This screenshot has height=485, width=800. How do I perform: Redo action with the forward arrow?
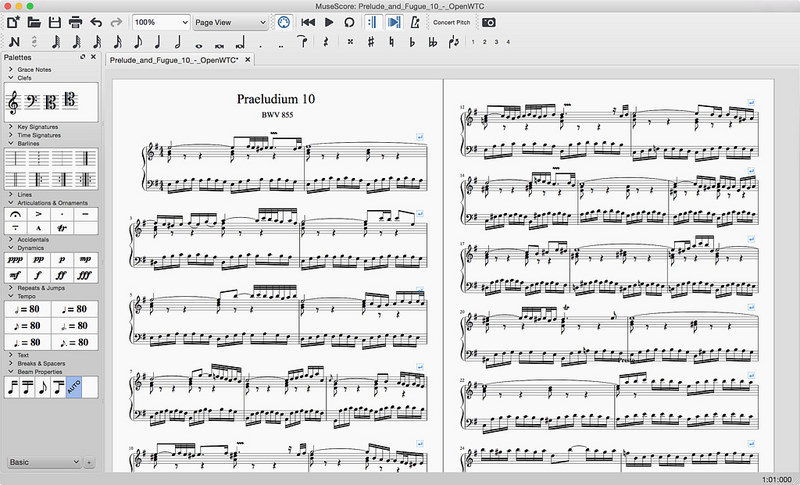coord(116,22)
